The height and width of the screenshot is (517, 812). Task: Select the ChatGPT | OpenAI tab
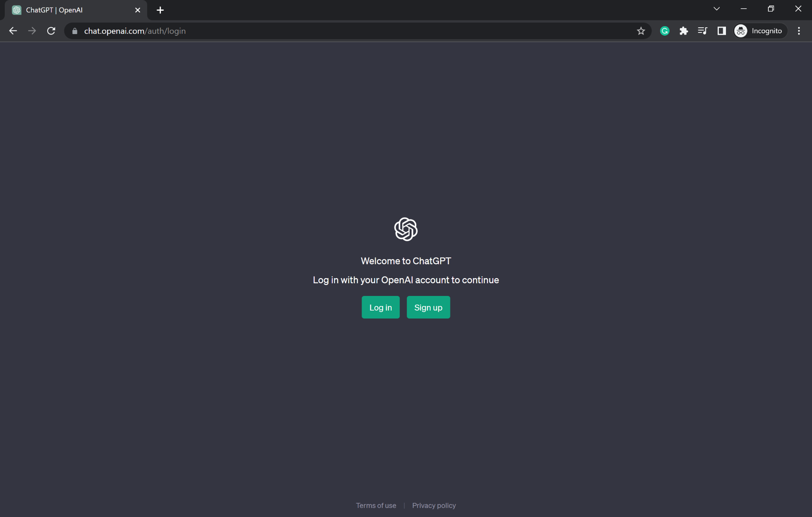75,10
